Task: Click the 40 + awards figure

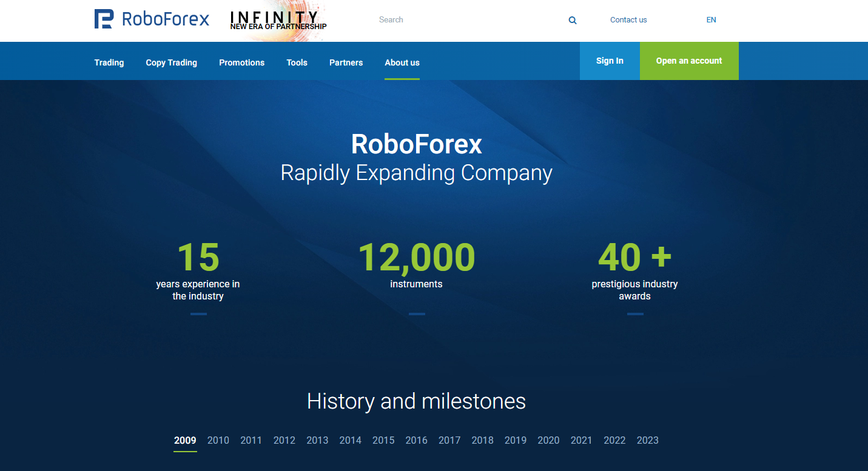Action: [635, 257]
